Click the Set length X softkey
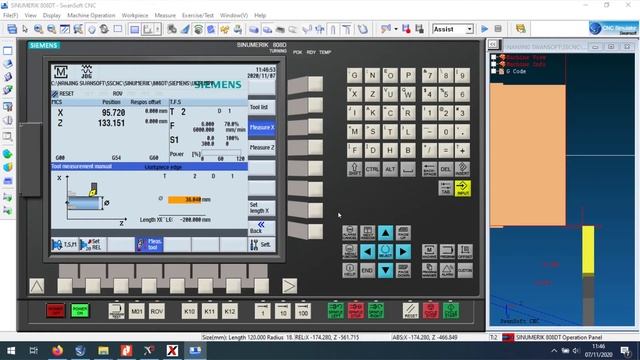This screenshot has height=360, width=640. (x=262, y=208)
